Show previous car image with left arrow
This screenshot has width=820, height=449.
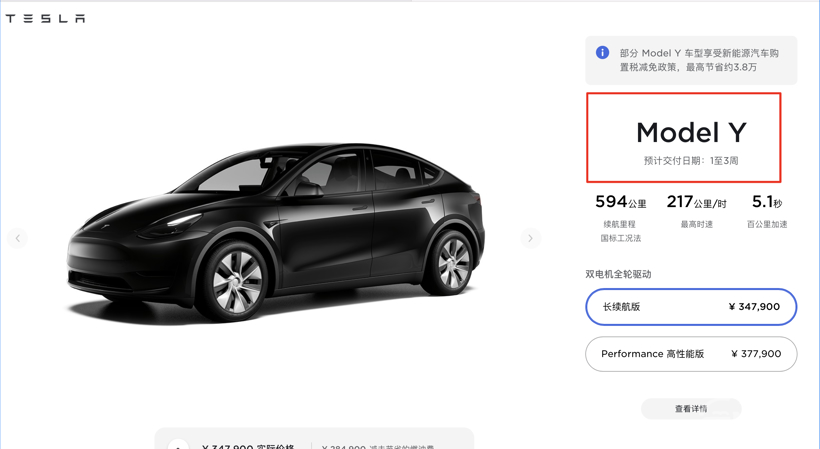click(x=17, y=238)
